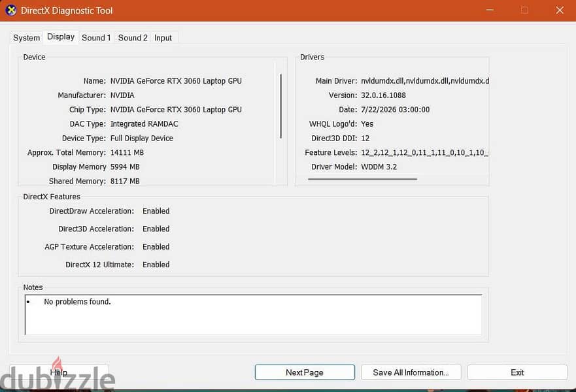
Task: Click the DirectX Features group heading
Action: point(52,197)
